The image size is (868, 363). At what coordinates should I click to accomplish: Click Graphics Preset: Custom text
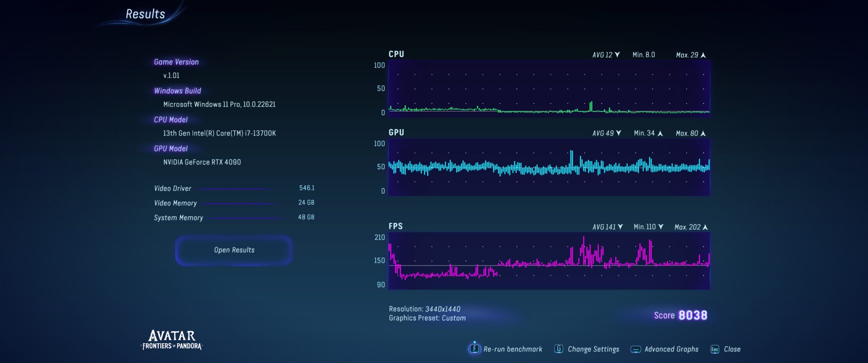click(427, 318)
